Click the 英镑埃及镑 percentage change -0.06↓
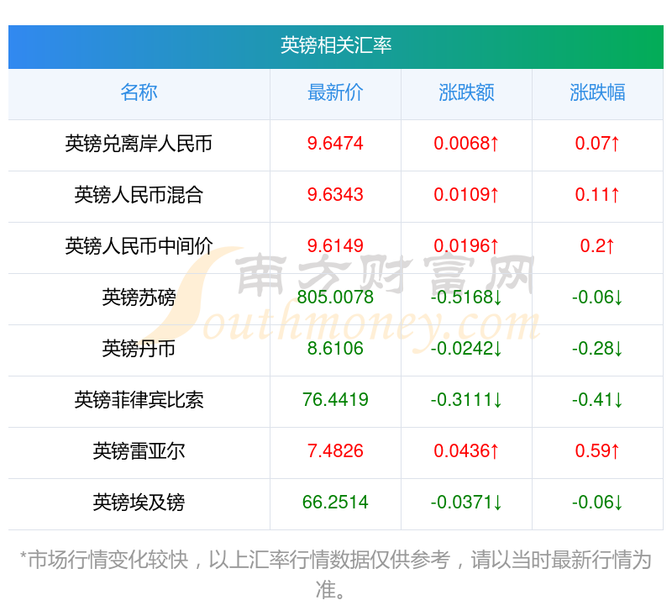Screen dimensions: 672x616 click(597, 503)
